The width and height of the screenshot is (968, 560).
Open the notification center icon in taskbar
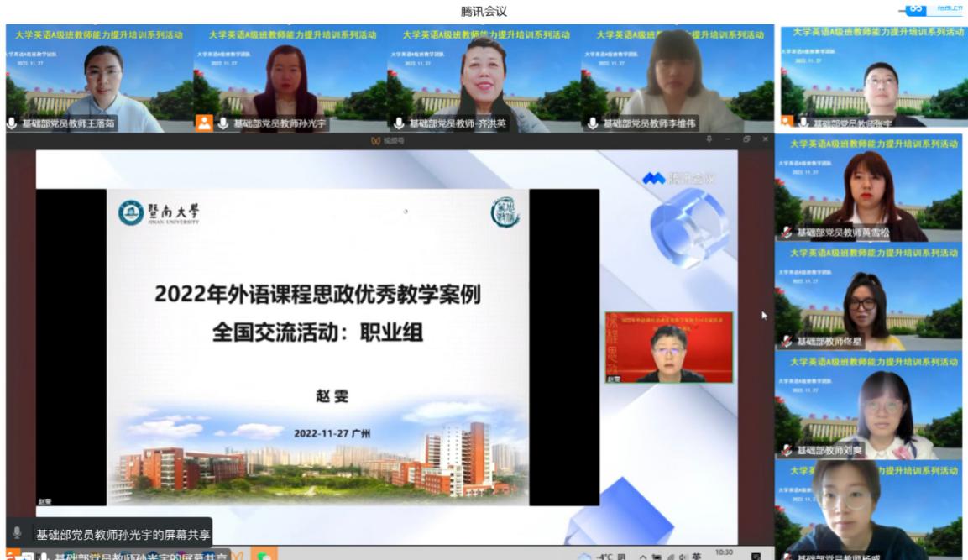(756, 557)
